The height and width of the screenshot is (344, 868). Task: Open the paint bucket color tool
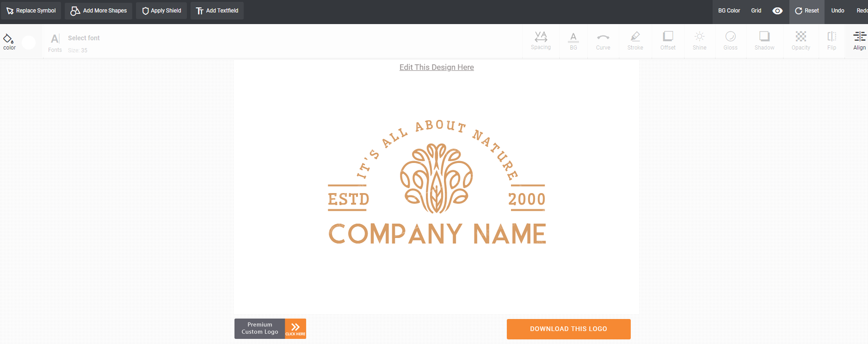coord(9,42)
